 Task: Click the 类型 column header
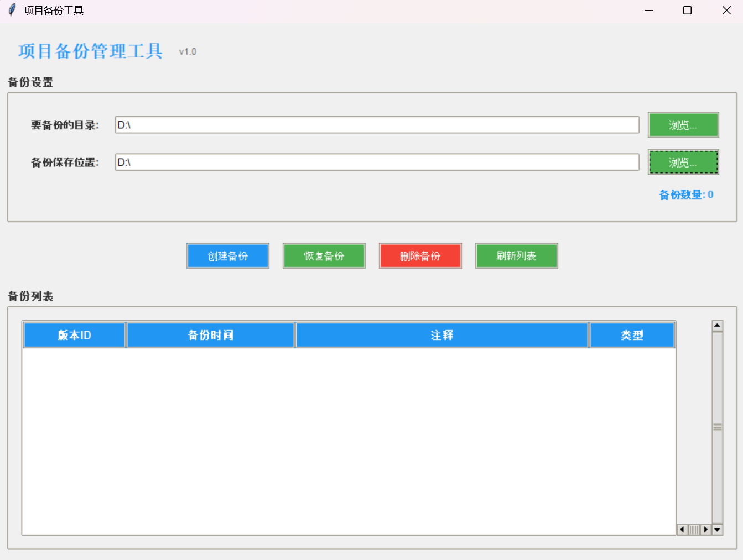click(x=632, y=335)
